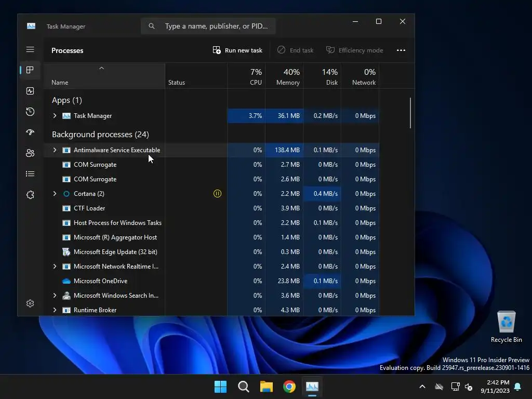
Task: Sort by the Disk column header
Action: [322, 76]
